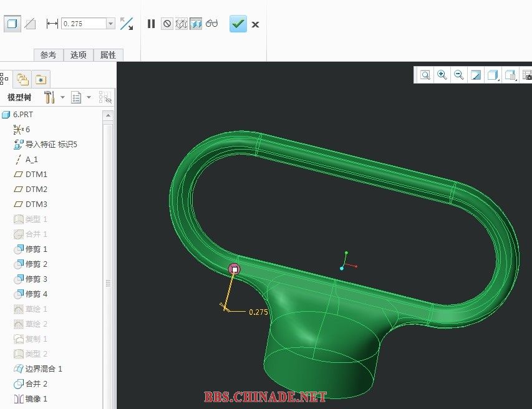The image size is (532, 409).
Task: Toggle the attached preview mode icon
Action: [x=196, y=24]
